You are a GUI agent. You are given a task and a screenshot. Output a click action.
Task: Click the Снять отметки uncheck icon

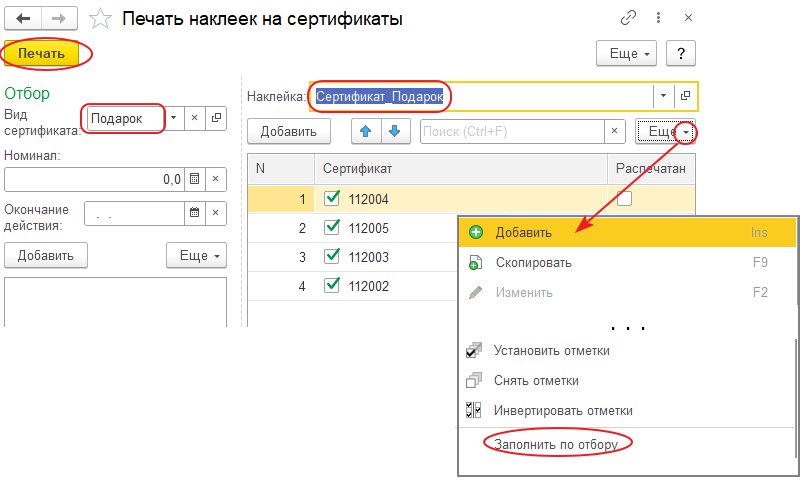[474, 380]
